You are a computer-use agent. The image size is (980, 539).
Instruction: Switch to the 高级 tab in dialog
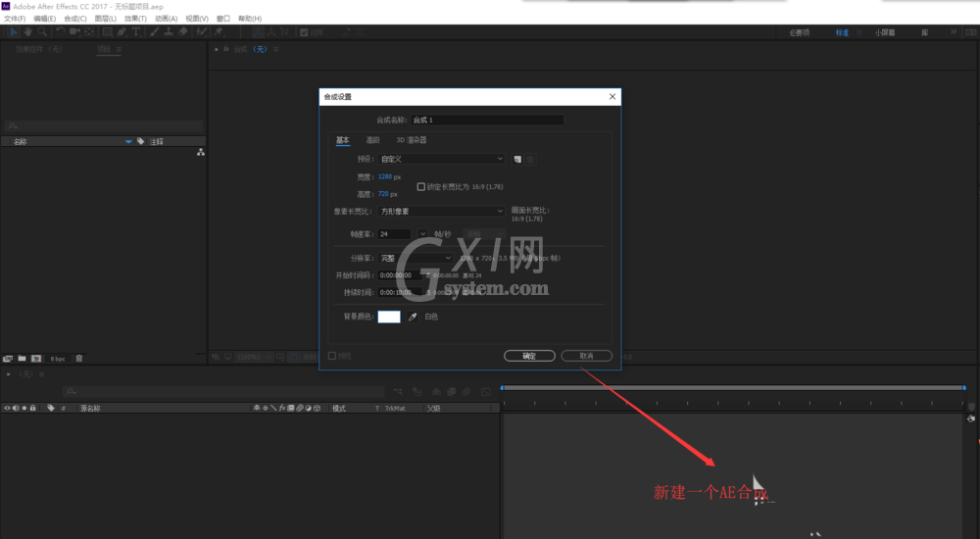(x=373, y=140)
